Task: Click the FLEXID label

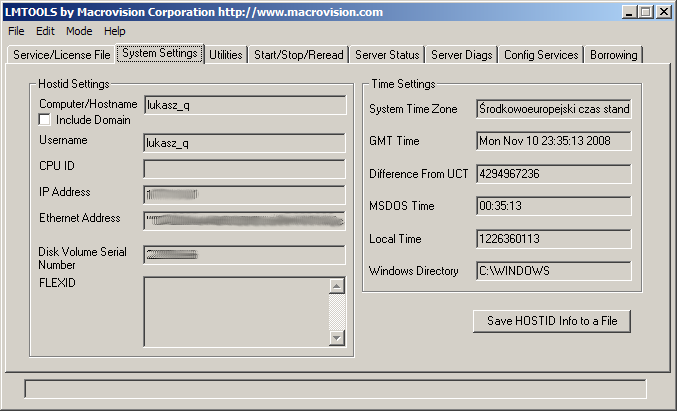Action: [57, 283]
